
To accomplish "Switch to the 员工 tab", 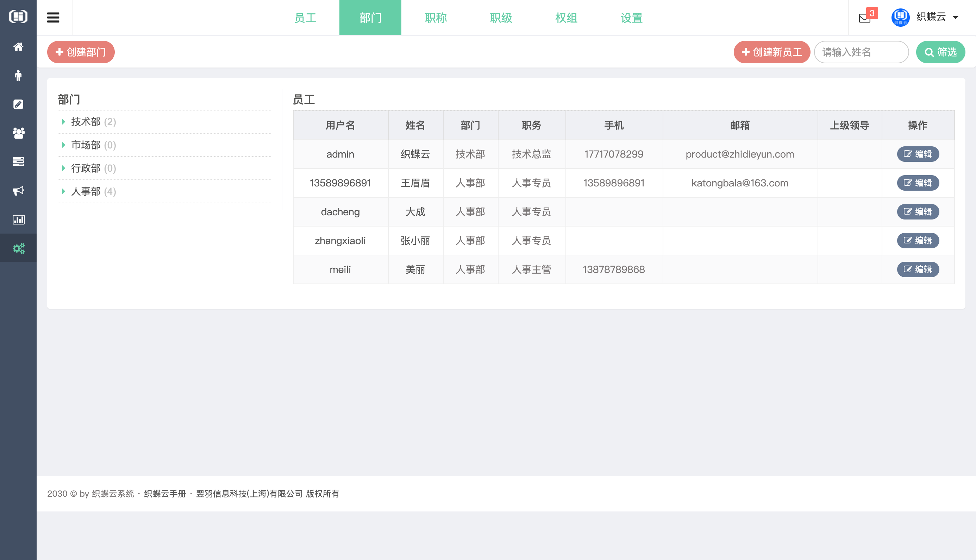I will tap(305, 18).
